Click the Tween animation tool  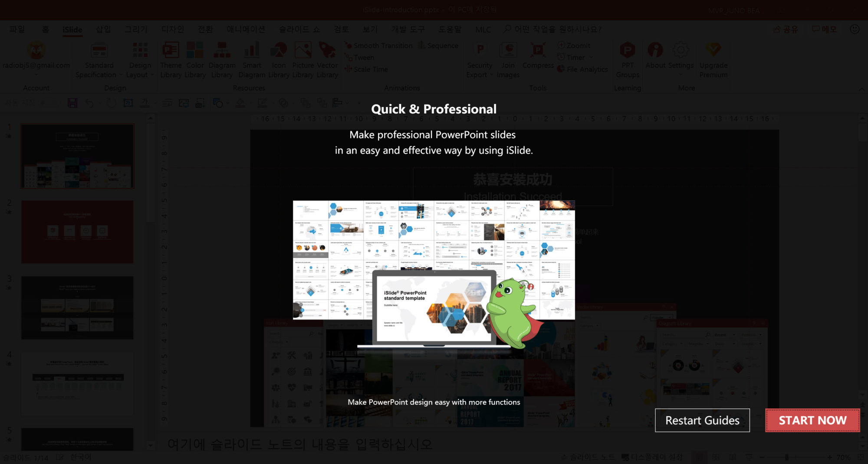(359, 57)
